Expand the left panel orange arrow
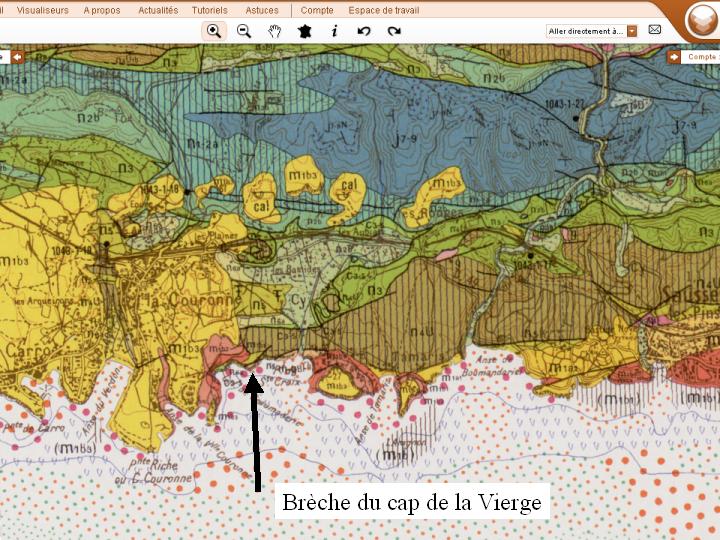Screen dimensions: 720x540 (17, 57)
